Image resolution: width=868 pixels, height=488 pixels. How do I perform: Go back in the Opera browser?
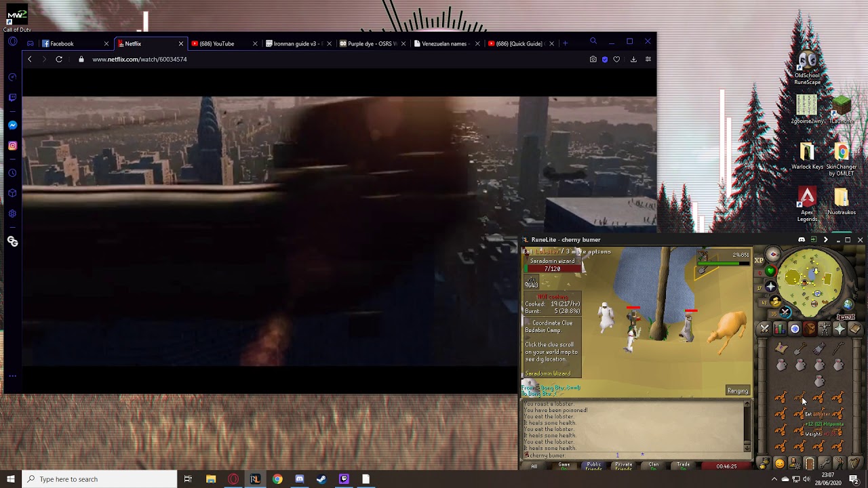coord(30,59)
